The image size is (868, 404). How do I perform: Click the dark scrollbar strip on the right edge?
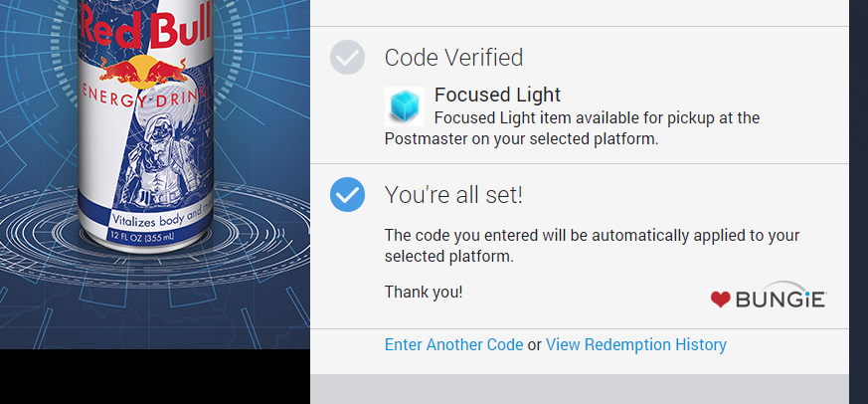click(858, 199)
